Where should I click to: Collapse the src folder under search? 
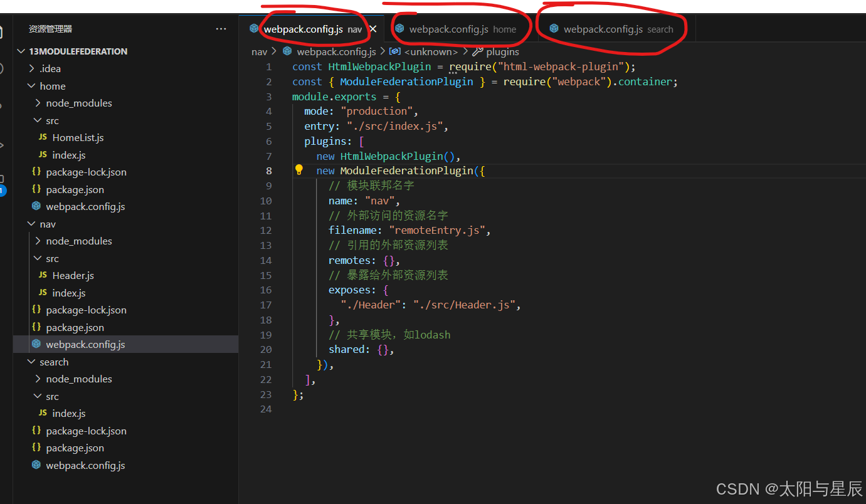tap(52, 396)
